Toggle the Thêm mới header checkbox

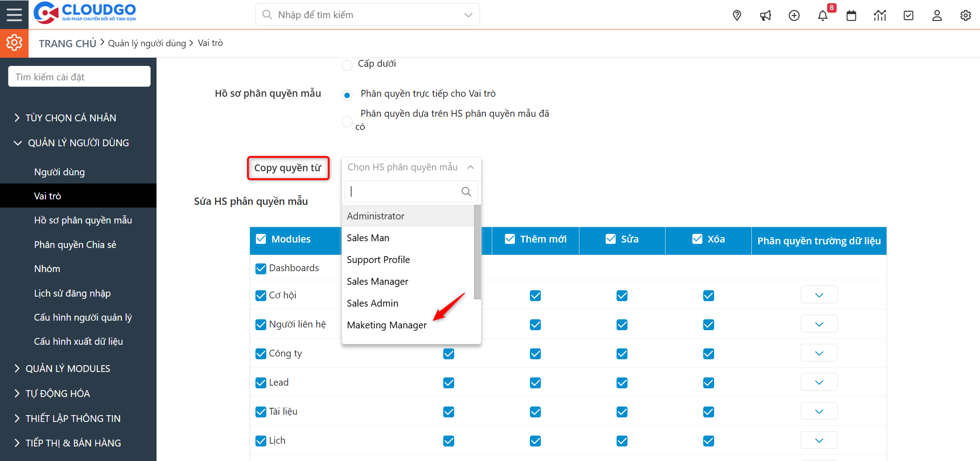[x=510, y=239]
